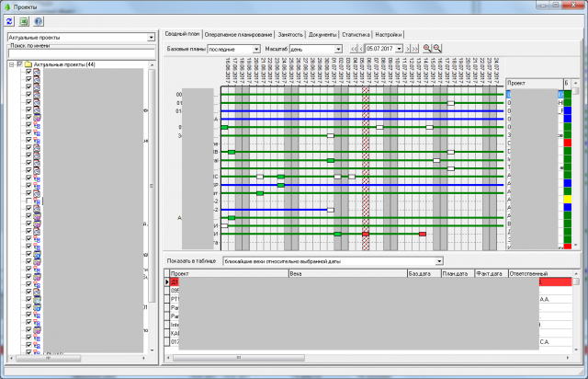588x379 pixels.
Task: Zoom in with the magnifier plus icon
Action: pos(426,49)
